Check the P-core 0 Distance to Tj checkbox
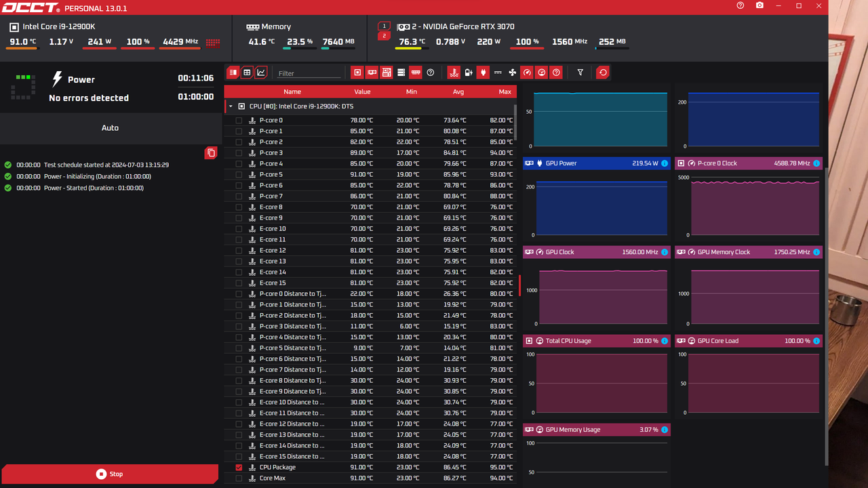 (x=239, y=294)
